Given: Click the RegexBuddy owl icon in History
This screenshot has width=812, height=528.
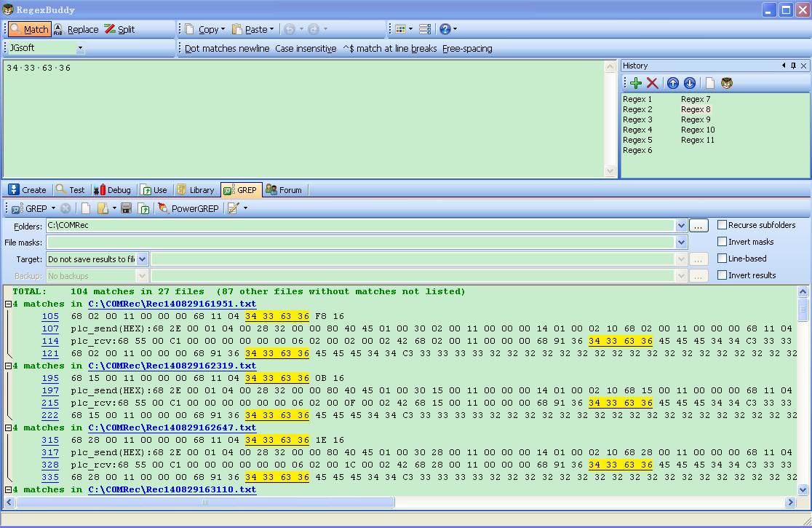Looking at the screenshot, I should pos(727,83).
